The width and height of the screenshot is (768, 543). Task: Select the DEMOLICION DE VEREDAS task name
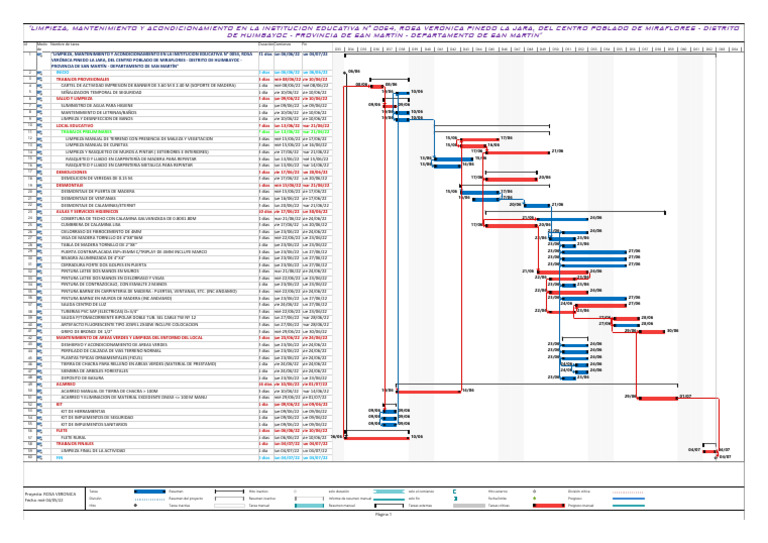click(x=97, y=179)
